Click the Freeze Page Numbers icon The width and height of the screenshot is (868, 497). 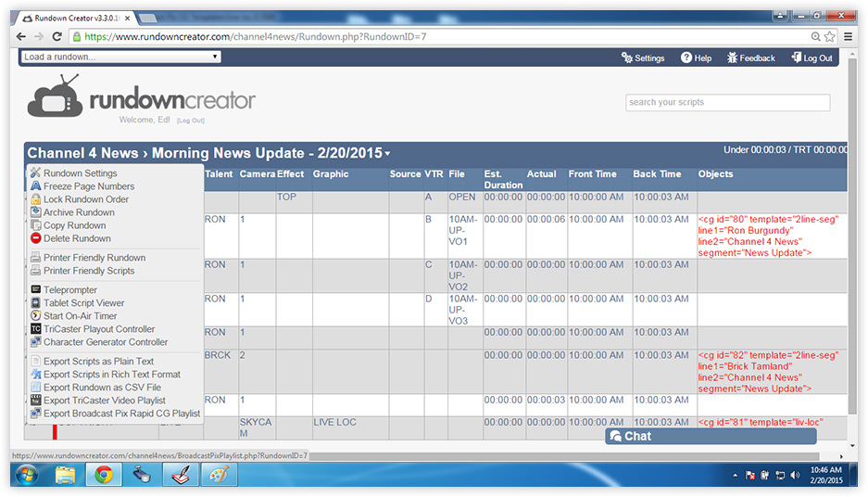35,186
